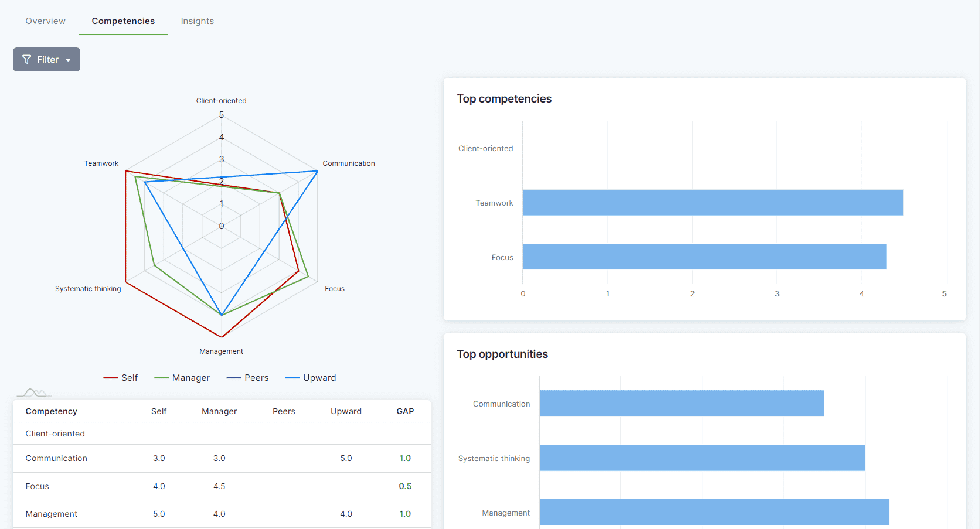Click the Communication bar in Top opportunities
The width and height of the screenshot is (980, 529).
tap(681, 404)
